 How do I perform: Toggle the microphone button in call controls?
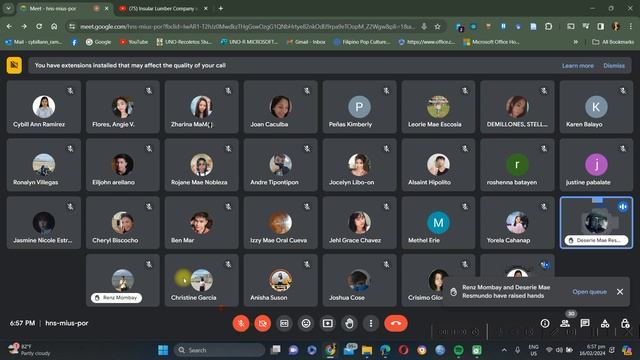(x=241, y=323)
